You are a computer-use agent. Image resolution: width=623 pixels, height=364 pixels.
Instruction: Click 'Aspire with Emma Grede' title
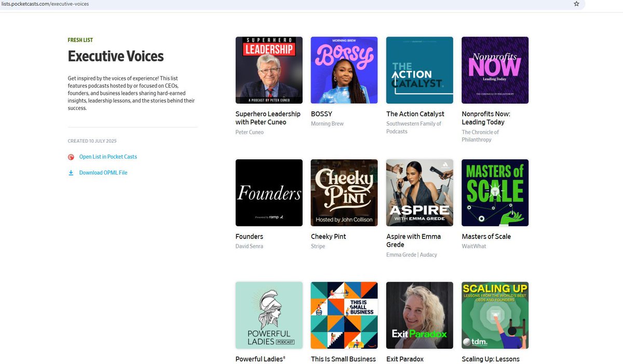pos(413,241)
